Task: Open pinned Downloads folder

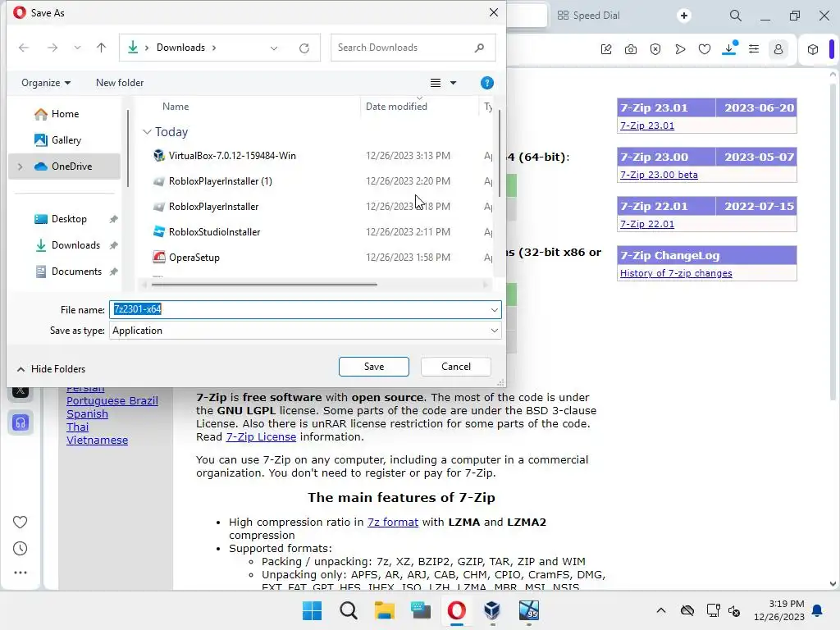Action: point(75,244)
